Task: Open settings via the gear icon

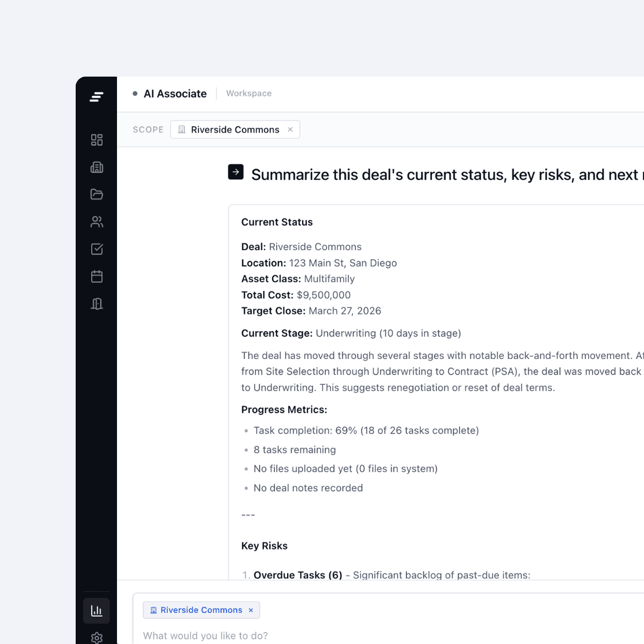Action: click(x=97, y=638)
